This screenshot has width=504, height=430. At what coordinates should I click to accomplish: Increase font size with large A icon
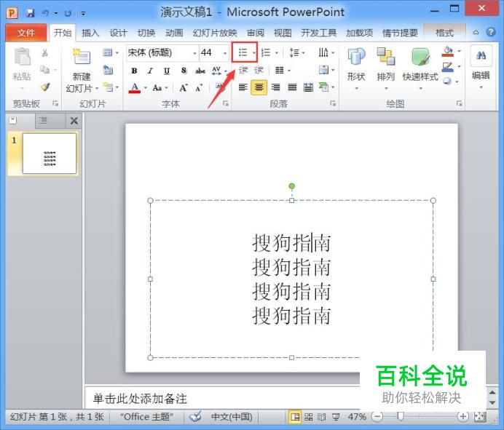tap(184, 87)
